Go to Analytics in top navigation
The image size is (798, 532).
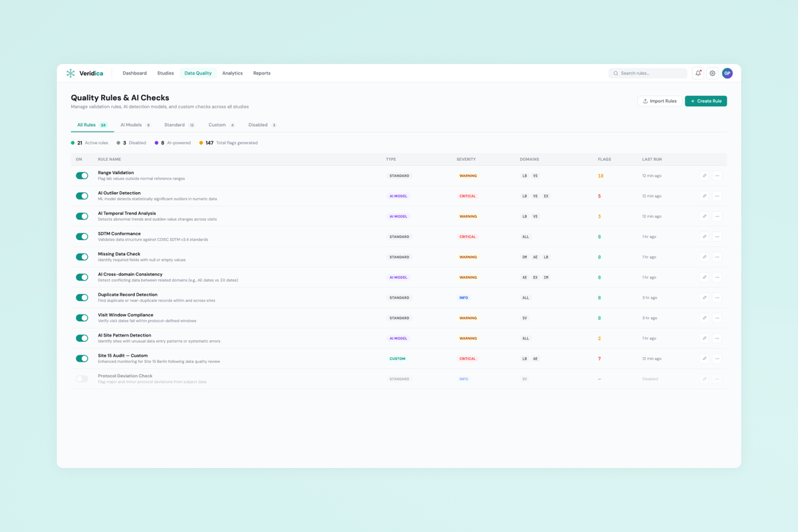coord(232,73)
